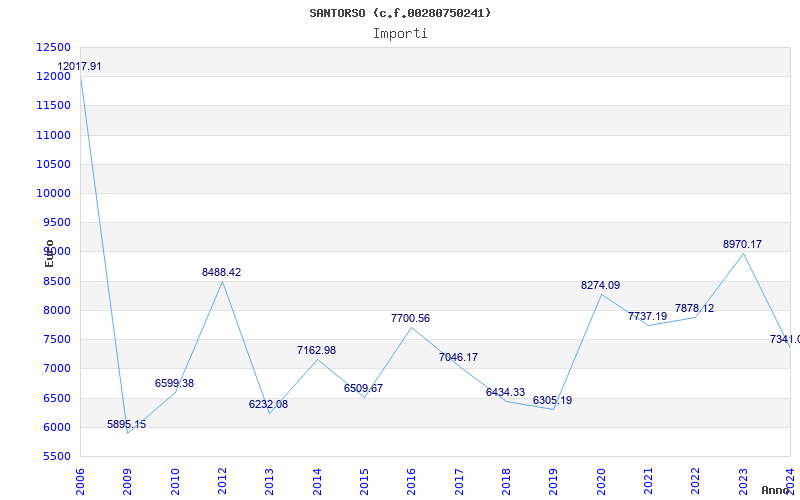Click the 12017.91 data label
Image resolution: width=800 pixels, height=500 pixels.
tap(79, 66)
